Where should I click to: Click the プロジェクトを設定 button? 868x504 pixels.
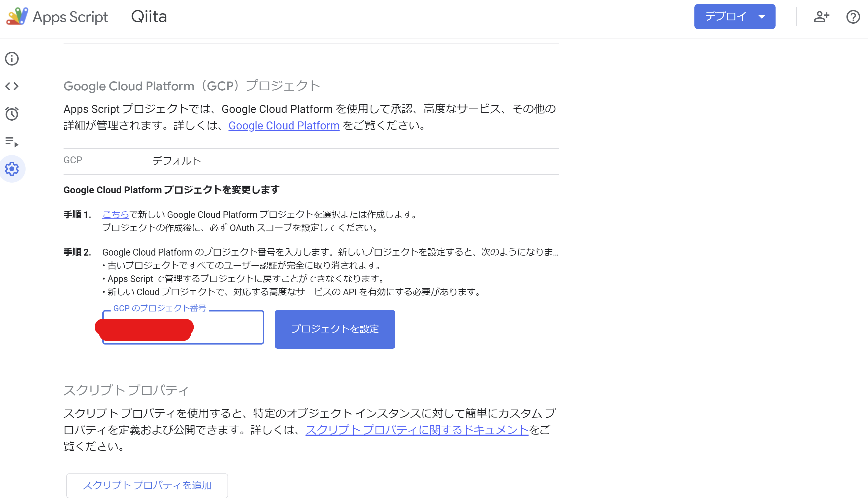coord(335,329)
